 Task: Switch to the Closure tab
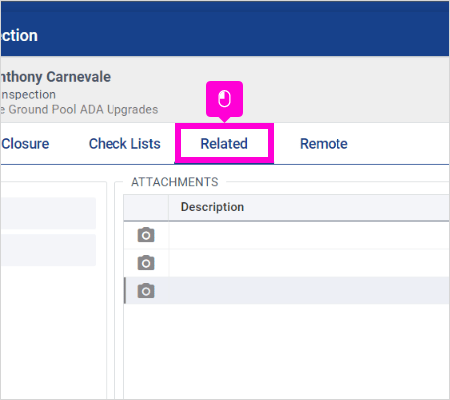pos(25,144)
